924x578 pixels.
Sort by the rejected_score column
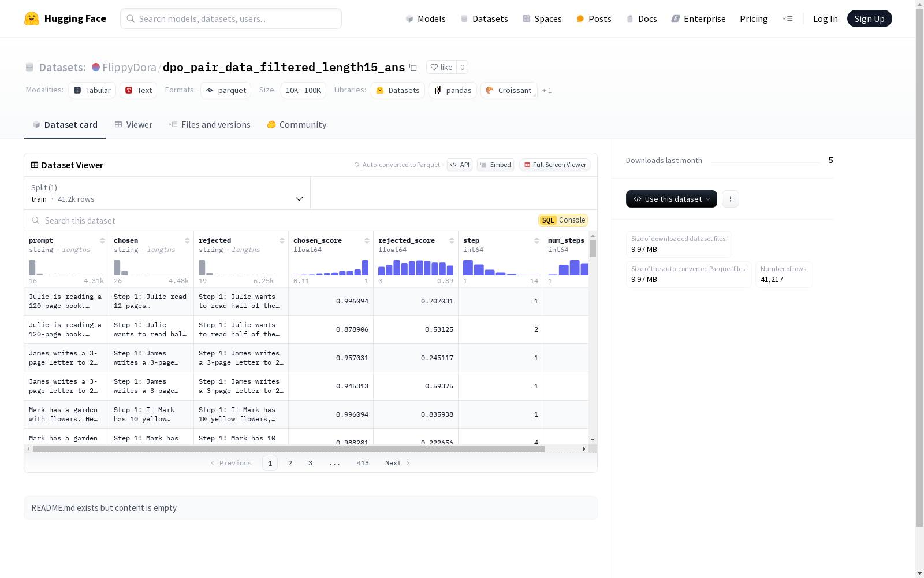coord(452,240)
